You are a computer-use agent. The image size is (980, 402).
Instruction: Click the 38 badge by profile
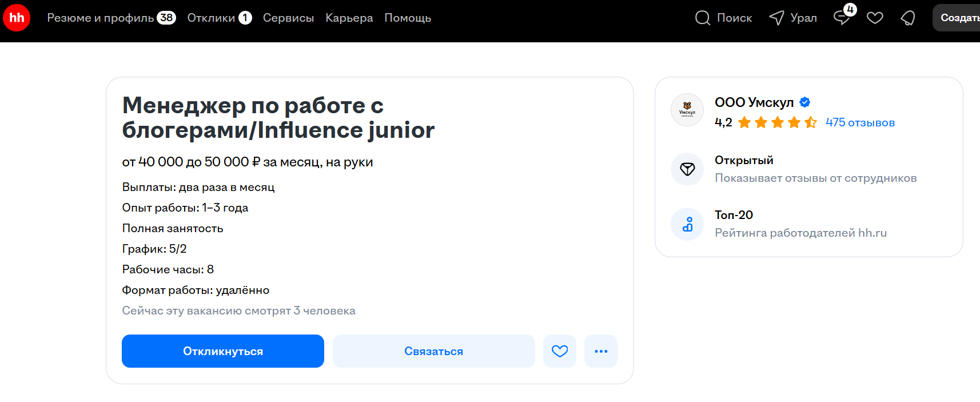tap(166, 18)
